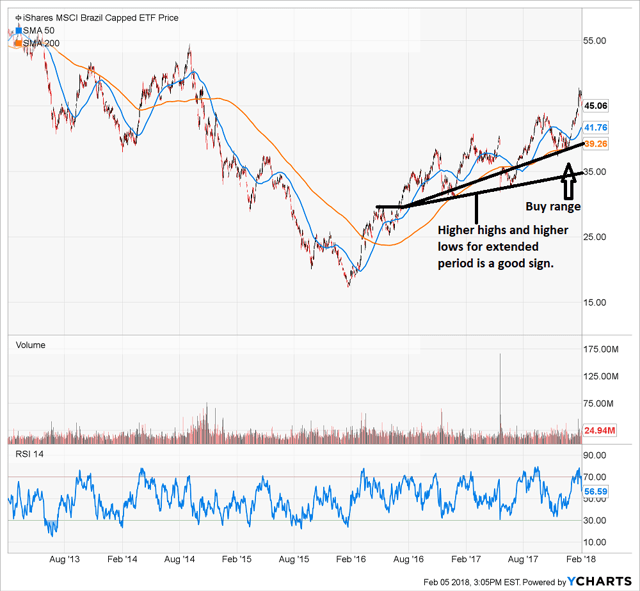Click the 24.94M volume value tag
Screen dimensions: 640x591
[599, 431]
